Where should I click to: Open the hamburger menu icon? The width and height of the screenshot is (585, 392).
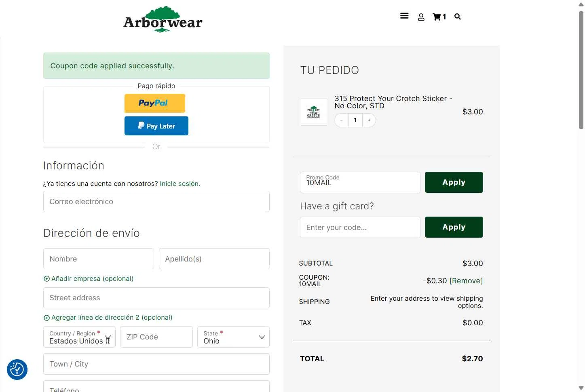coord(404,16)
